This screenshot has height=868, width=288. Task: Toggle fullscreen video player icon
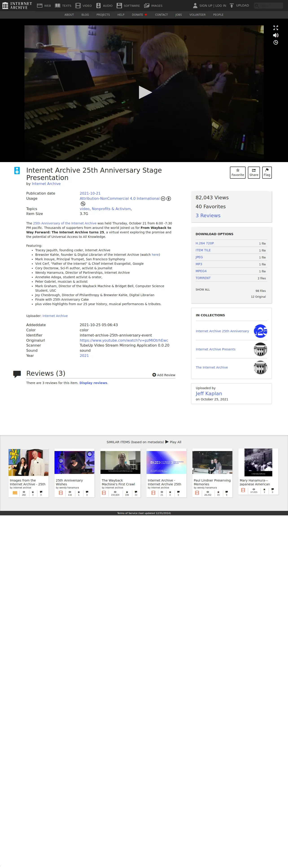tap(275, 28)
